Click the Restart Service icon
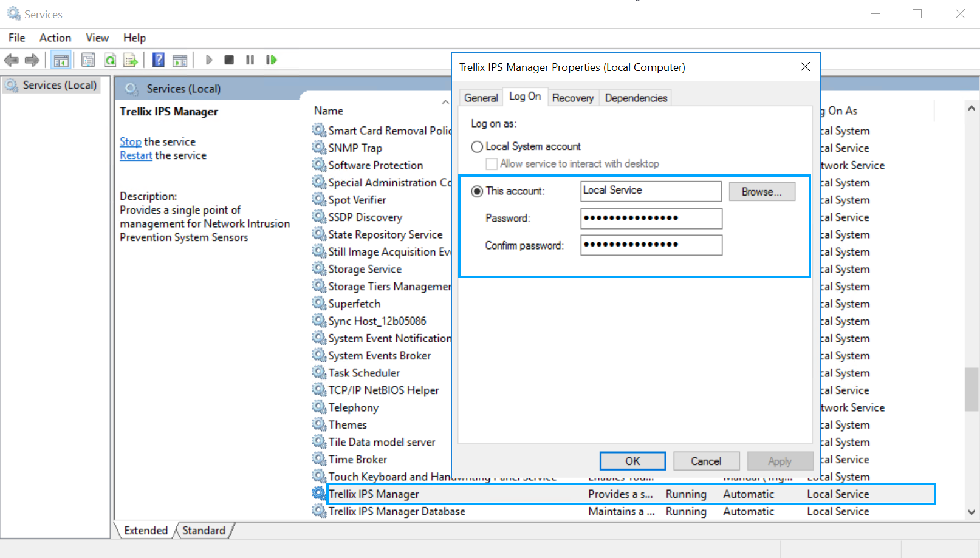Viewport: 980px width, 558px height. 271,60
